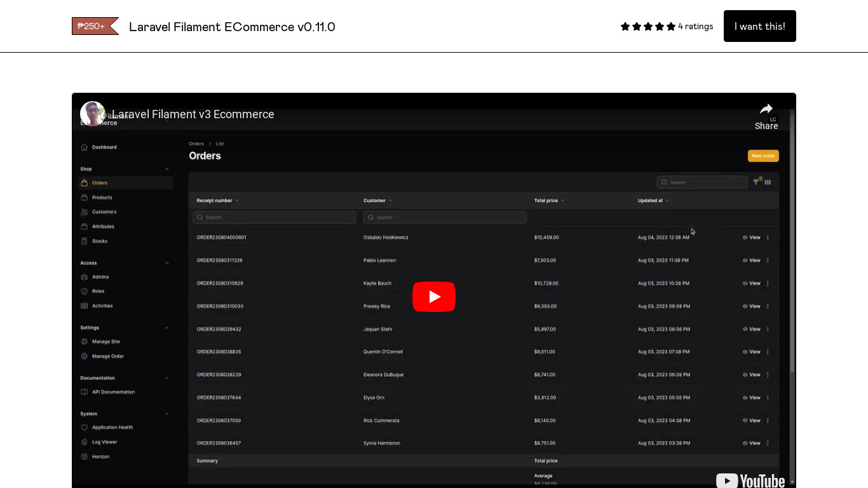The height and width of the screenshot is (488, 868).
Task: View the order for Rick Cummerata
Action: pyautogui.click(x=752, y=421)
